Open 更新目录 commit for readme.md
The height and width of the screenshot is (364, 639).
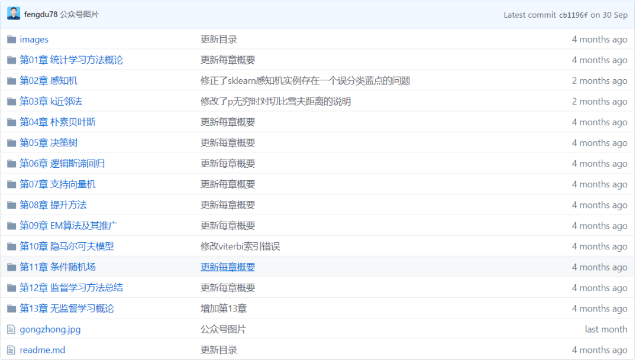pyautogui.click(x=219, y=350)
